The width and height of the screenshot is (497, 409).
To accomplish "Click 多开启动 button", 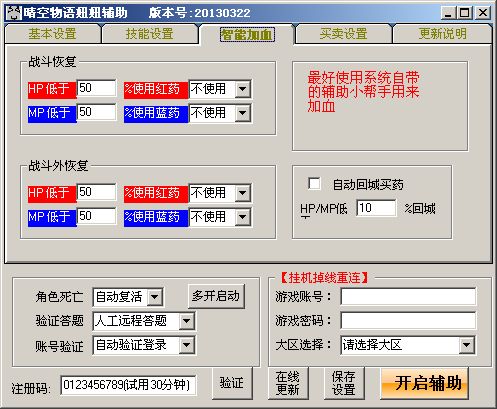I will (216, 296).
